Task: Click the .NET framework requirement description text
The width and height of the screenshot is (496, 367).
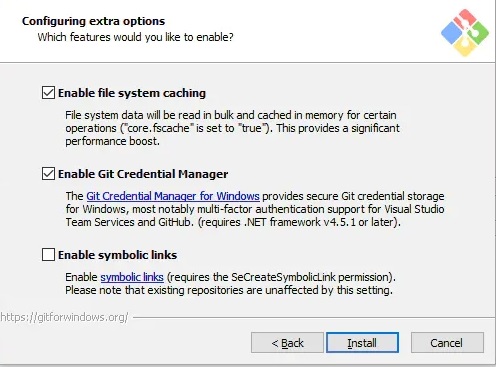Action: coord(255,209)
